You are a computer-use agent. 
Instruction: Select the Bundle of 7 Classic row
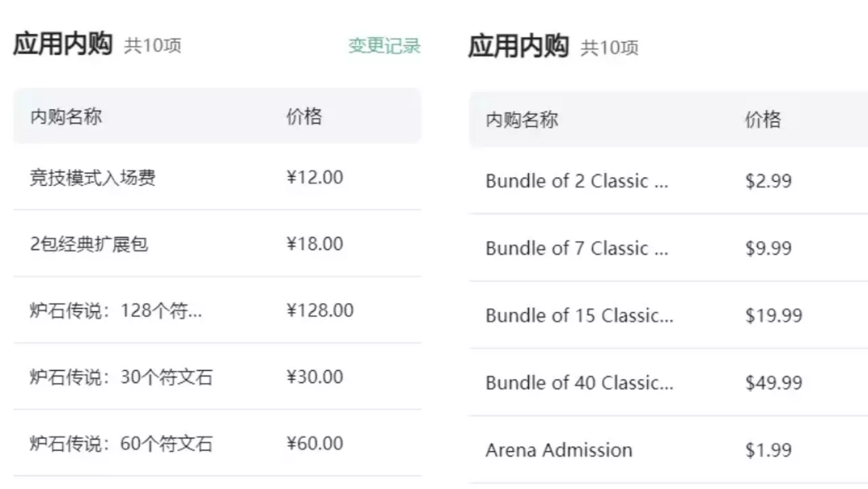[x=668, y=248]
